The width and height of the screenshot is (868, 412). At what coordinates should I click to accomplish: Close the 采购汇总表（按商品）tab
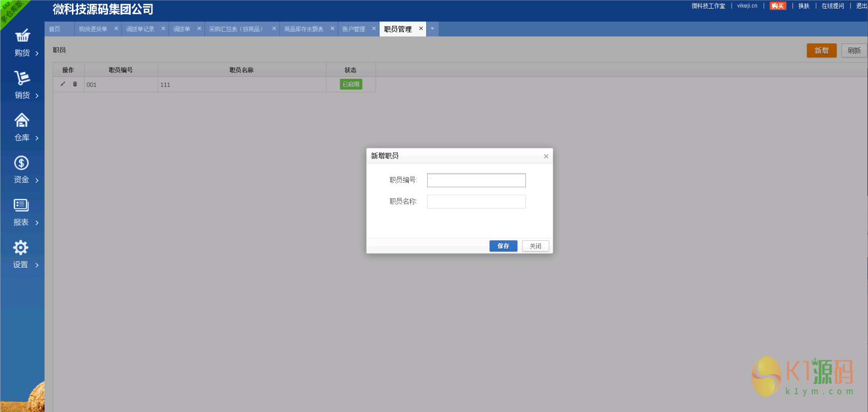tap(274, 28)
